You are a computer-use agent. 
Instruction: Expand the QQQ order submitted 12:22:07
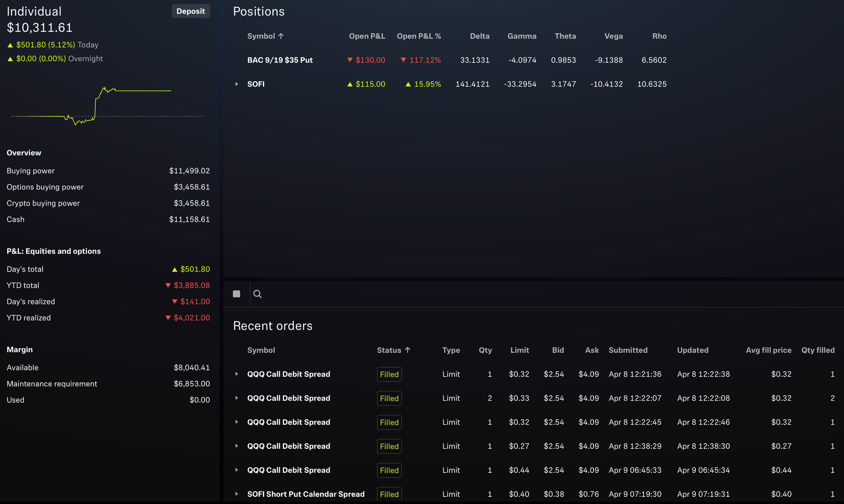pyautogui.click(x=236, y=398)
